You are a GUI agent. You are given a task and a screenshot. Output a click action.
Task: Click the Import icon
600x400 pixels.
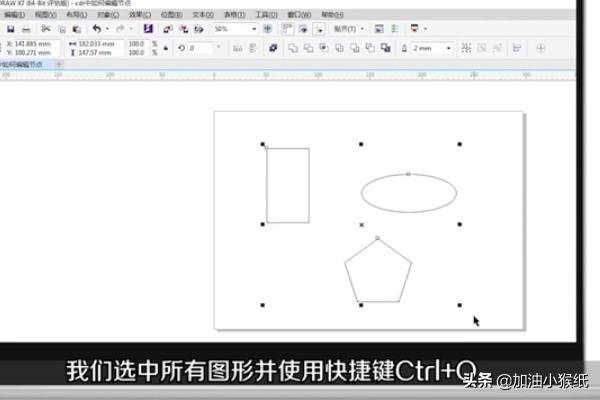pos(168,29)
